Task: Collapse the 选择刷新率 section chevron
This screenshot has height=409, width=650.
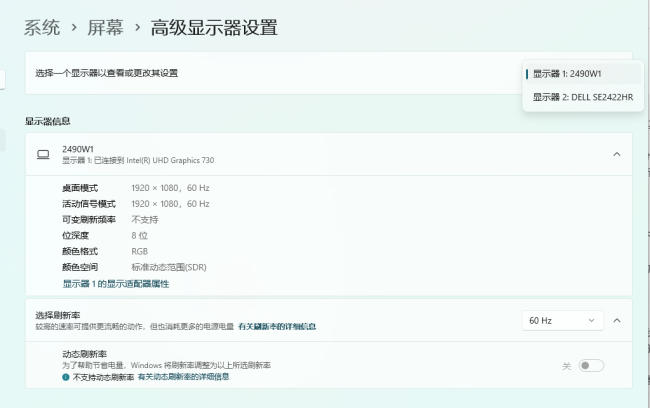Action: (x=617, y=320)
